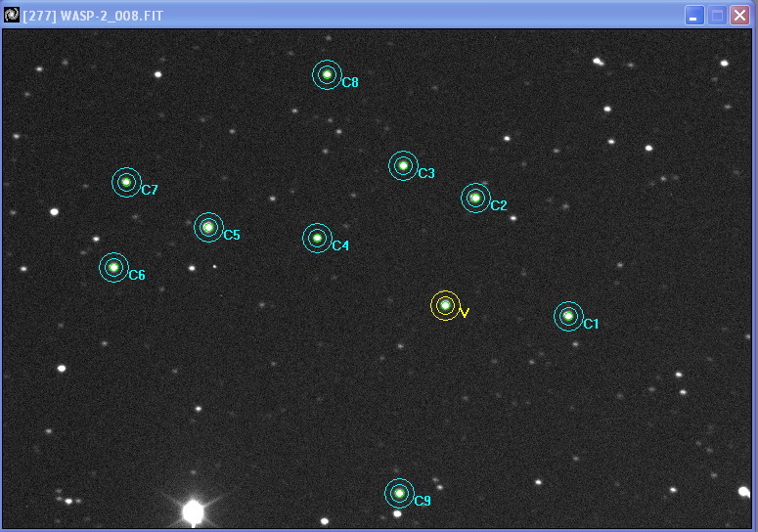758x532 pixels.
Task: Open the window system menu icon
Action: pyautogui.click(x=12, y=15)
